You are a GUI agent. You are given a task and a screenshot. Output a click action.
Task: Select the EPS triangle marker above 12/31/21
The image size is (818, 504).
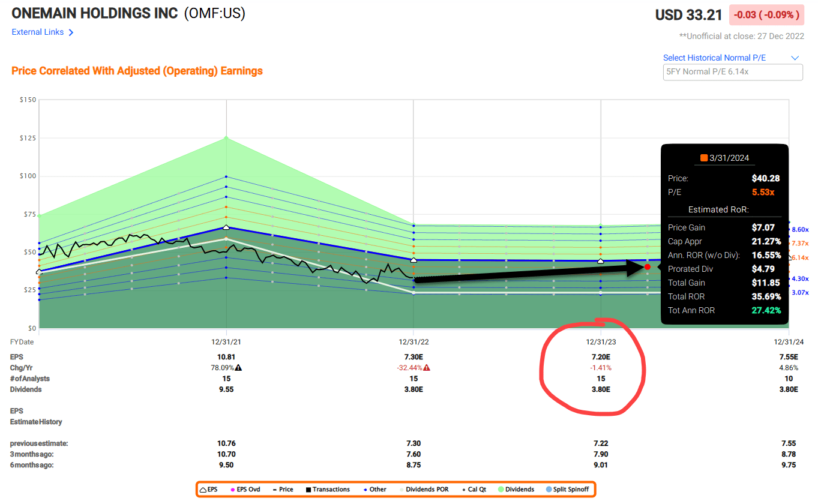(x=226, y=227)
